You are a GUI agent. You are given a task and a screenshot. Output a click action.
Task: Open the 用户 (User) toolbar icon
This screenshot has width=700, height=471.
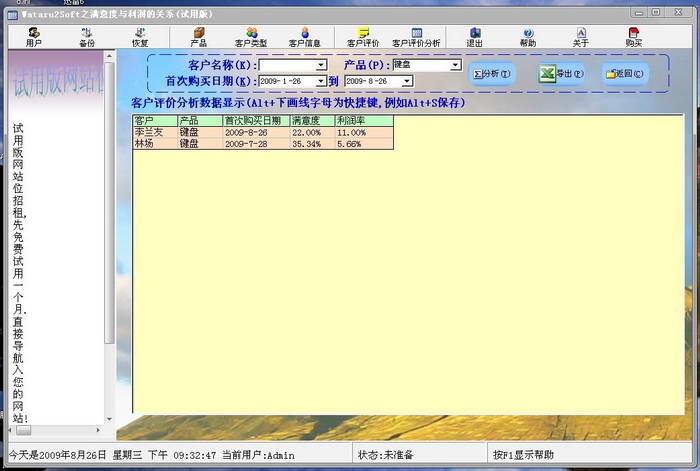pyautogui.click(x=33, y=37)
